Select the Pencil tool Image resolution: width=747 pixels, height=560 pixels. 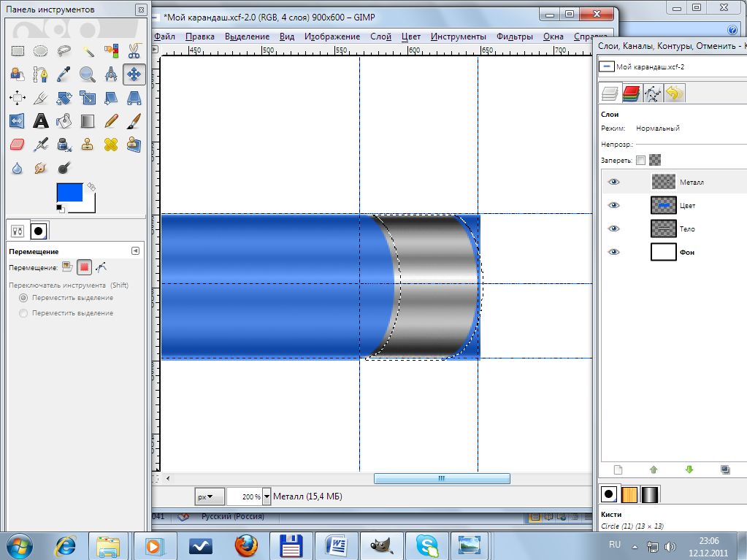coord(110,121)
